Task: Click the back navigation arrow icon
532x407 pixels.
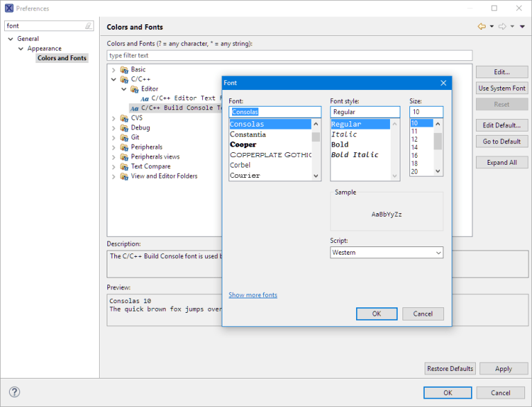Action: [x=481, y=26]
